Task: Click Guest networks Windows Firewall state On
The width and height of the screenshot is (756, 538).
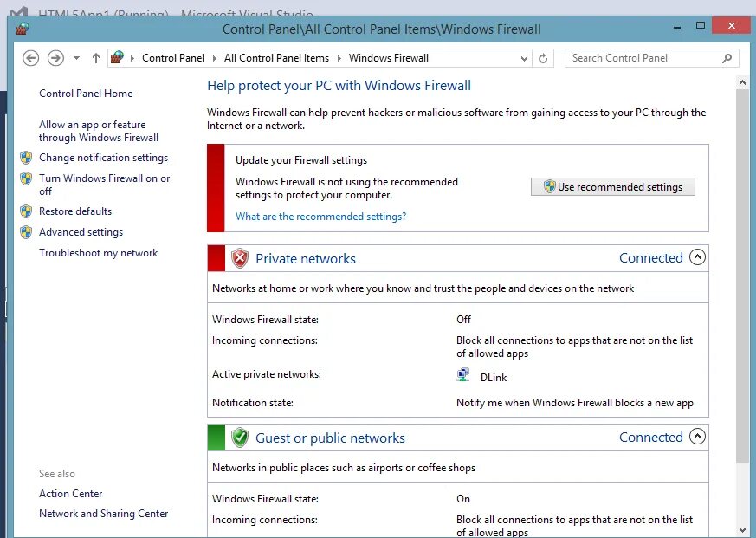Action: click(463, 499)
